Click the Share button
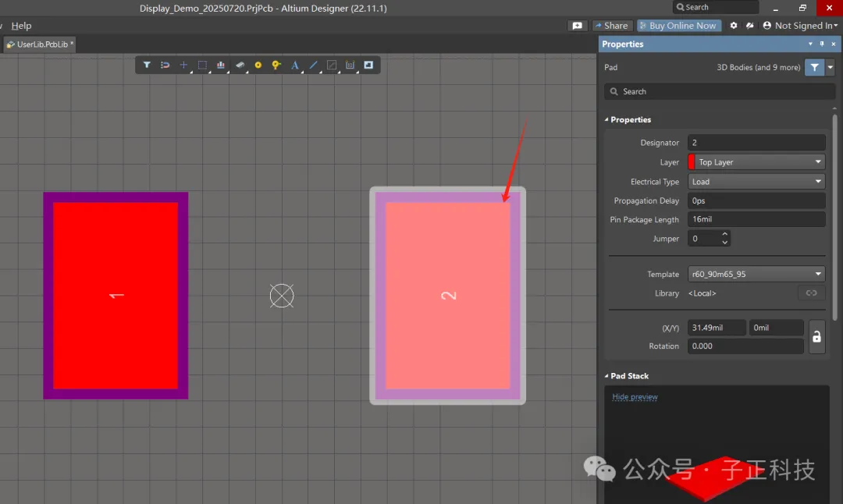This screenshot has width=843, height=504. (611, 25)
